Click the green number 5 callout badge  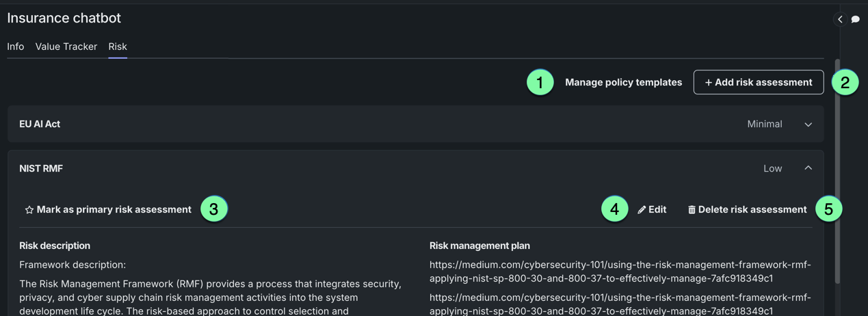click(828, 209)
